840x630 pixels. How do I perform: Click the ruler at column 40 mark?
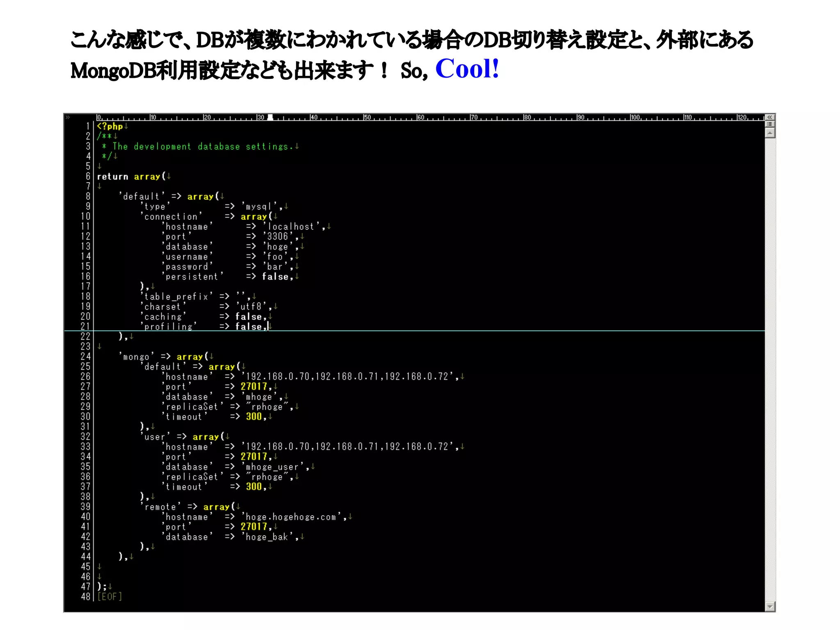tap(314, 117)
